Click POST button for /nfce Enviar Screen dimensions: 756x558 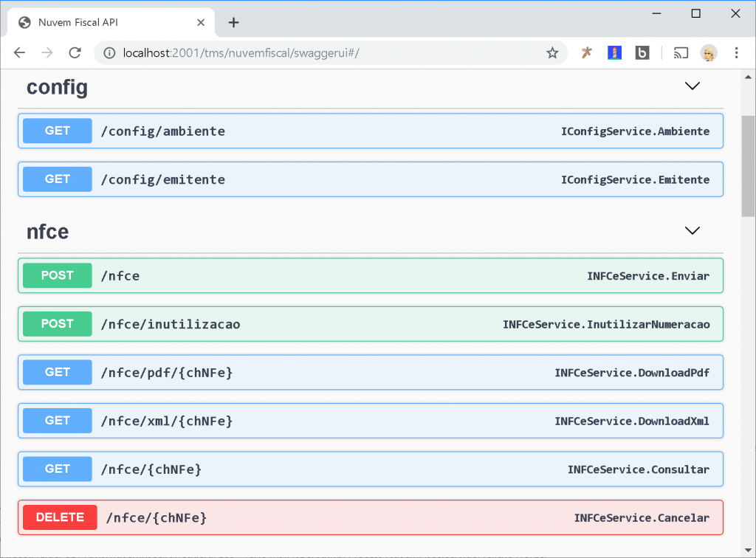(58, 275)
